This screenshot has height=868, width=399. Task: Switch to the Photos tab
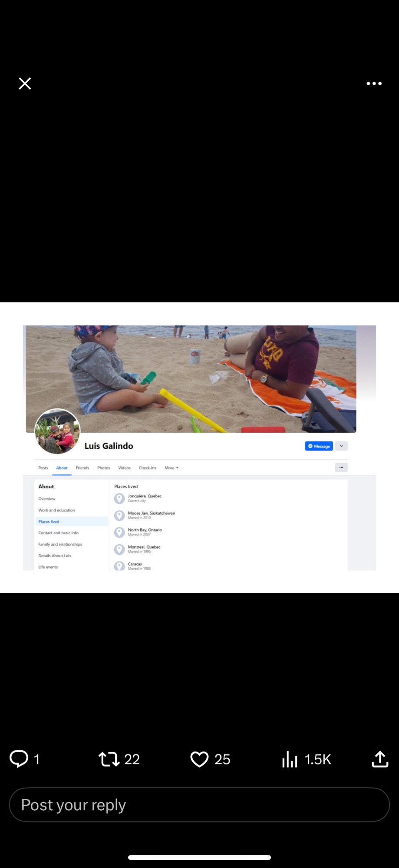pyautogui.click(x=103, y=468)
